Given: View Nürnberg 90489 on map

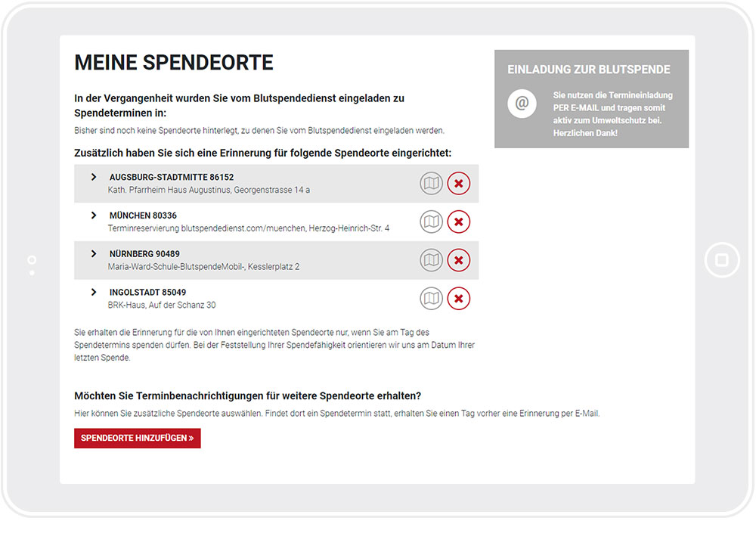Looking at the screenshot, I should click(x=431, y=260).
